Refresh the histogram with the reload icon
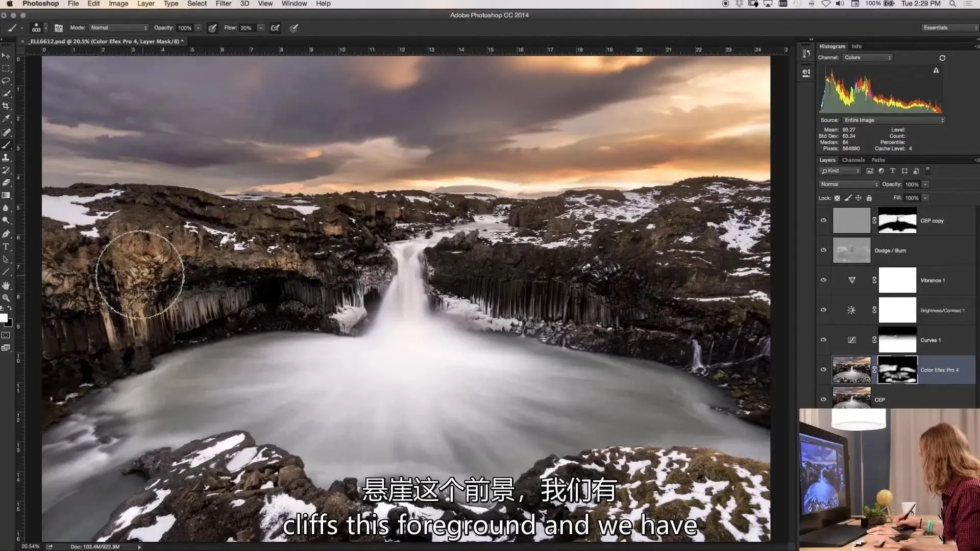980x551 pixels. [x=942, y=58]
